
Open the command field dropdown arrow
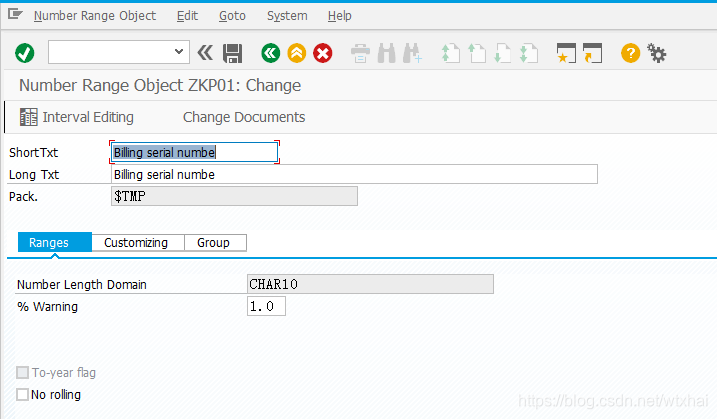tap(179, 52)
